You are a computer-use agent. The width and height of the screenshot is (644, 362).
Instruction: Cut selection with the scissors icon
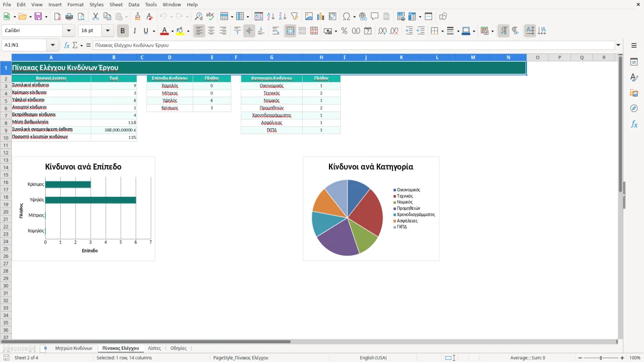point(96,17)
